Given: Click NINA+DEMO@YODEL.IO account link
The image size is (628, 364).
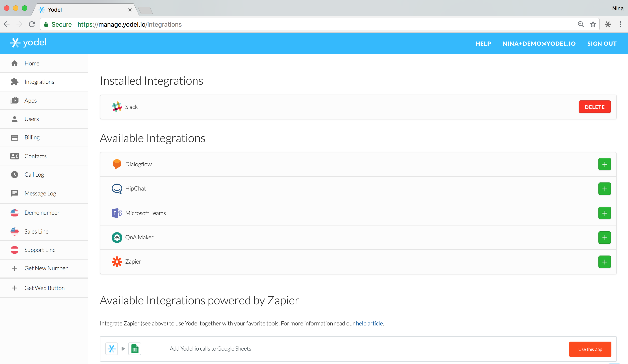Looking at the screenshot, I should coord(539,44).
